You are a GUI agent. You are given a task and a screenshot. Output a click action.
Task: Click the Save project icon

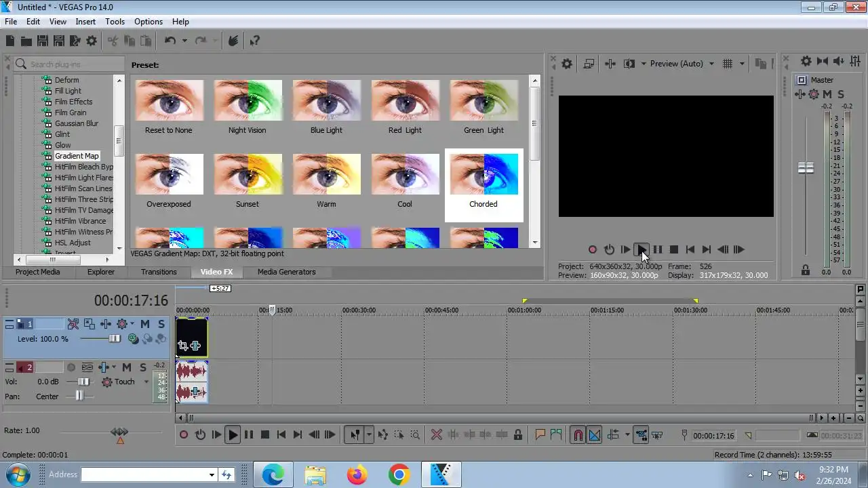point(42,41)
